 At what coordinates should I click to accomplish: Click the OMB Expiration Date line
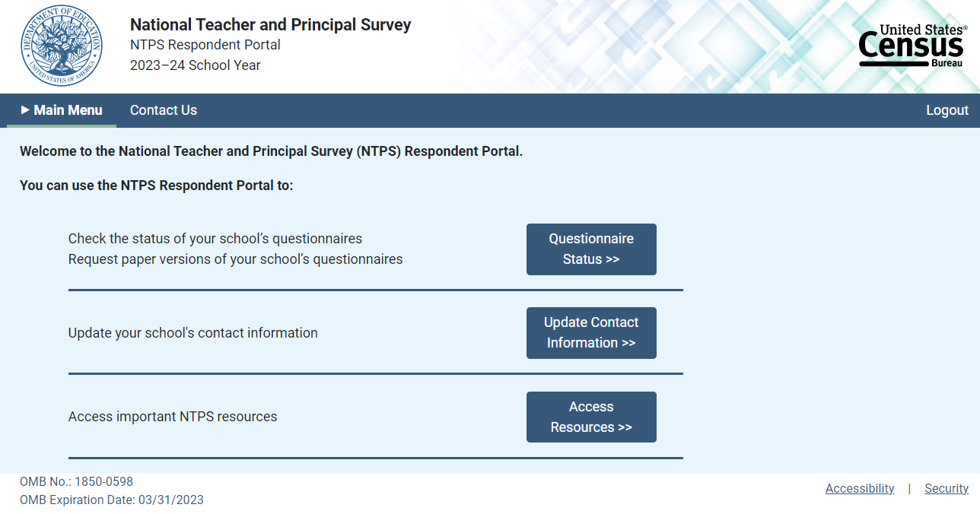112,500
